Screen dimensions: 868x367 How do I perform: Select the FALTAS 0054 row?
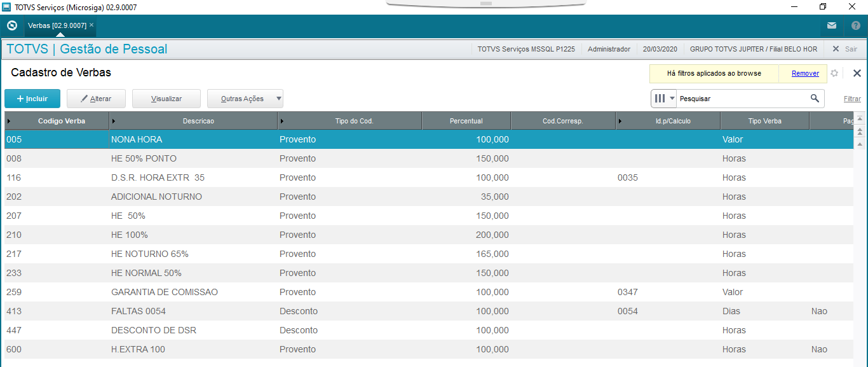(x=428, y=311)
